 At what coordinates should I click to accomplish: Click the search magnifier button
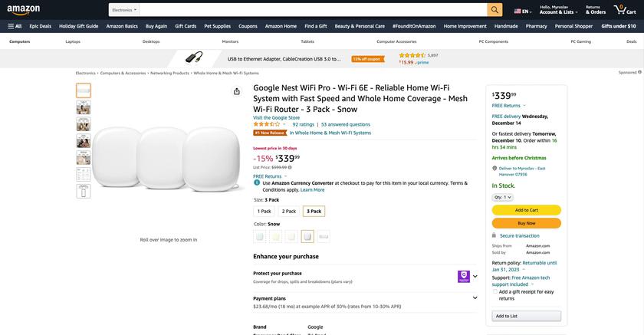[x=495, y=9]
